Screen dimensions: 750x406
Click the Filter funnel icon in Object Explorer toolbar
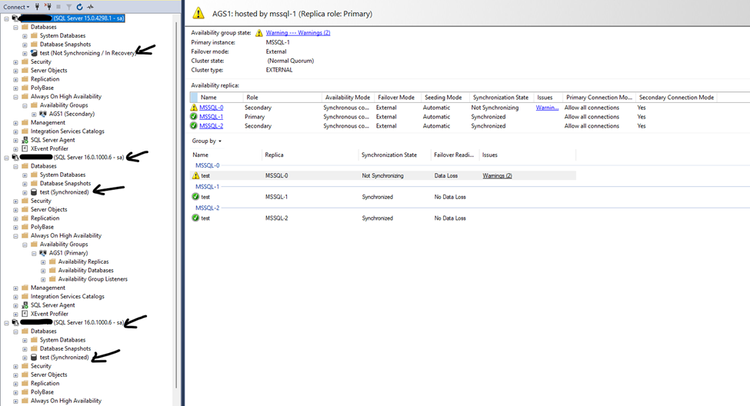tap(69, 7)
